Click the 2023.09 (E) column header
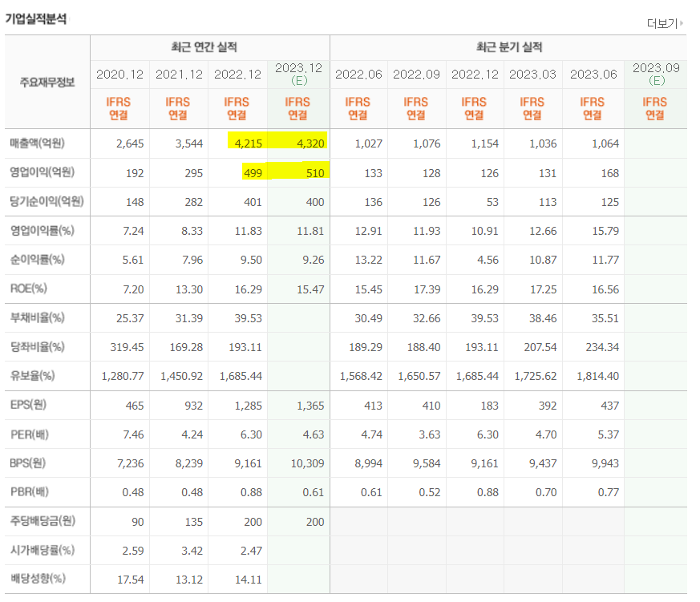 (656, 74)
